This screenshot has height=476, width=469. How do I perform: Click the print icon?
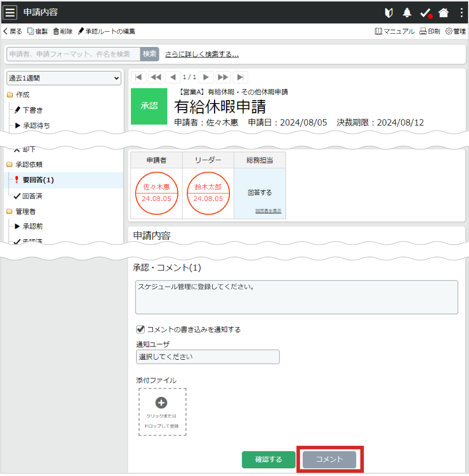[430, 31]
